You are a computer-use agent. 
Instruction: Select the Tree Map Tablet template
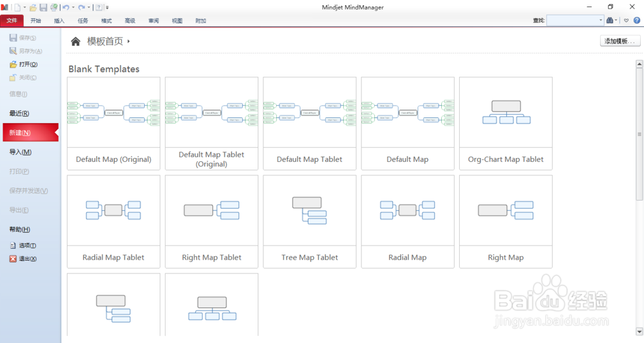pos(310,222)
